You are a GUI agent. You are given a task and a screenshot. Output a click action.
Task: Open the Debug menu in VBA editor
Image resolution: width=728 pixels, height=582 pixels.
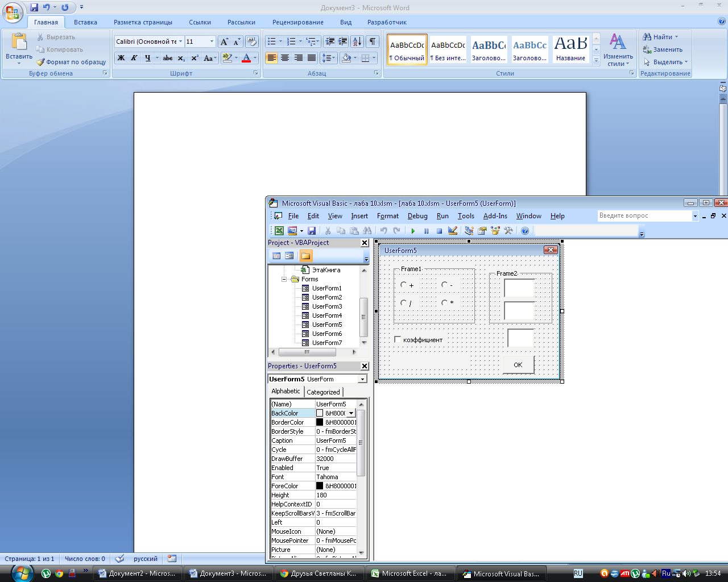click(417, 216)
